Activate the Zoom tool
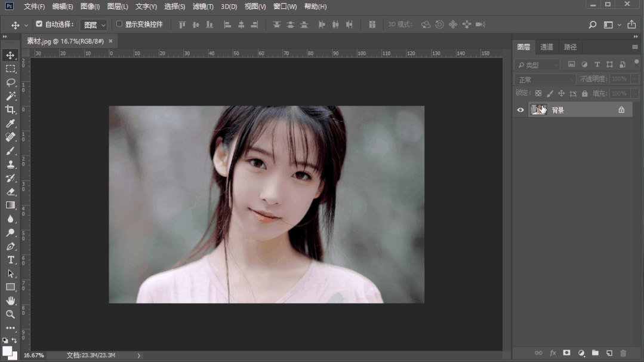The height and width of the screenshot is (362, 644). (11, 314)
